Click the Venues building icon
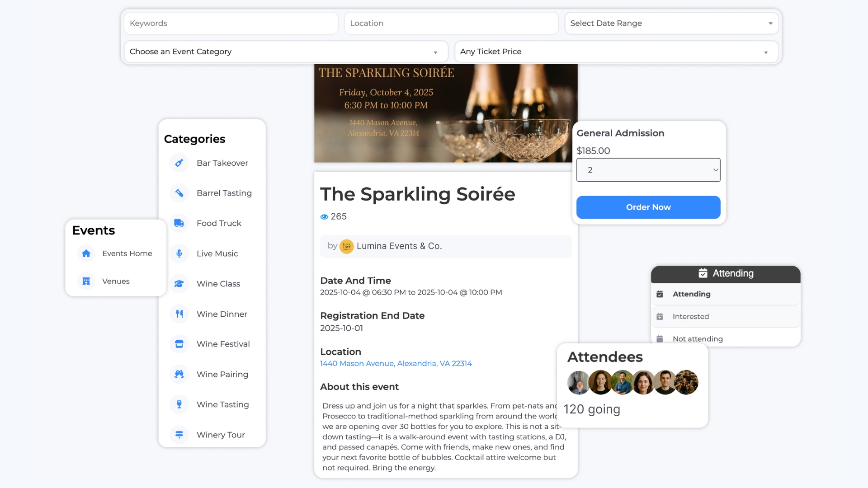Viewport: 868px width, 488px height. click(x=86, y=281)
